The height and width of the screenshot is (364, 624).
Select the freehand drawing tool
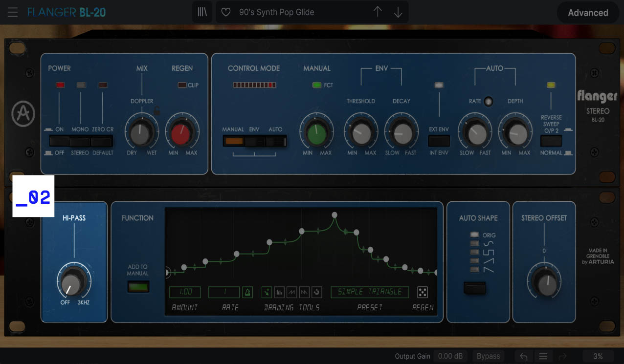267,292
